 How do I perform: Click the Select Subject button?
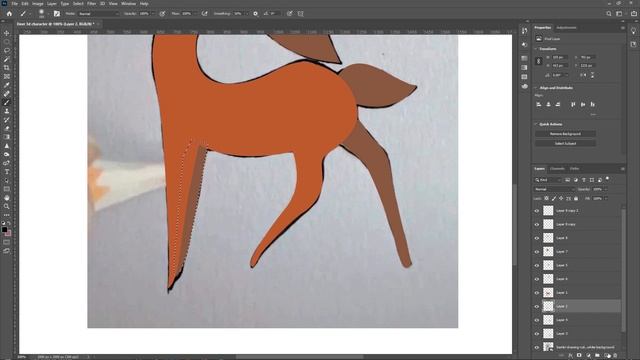565,143
